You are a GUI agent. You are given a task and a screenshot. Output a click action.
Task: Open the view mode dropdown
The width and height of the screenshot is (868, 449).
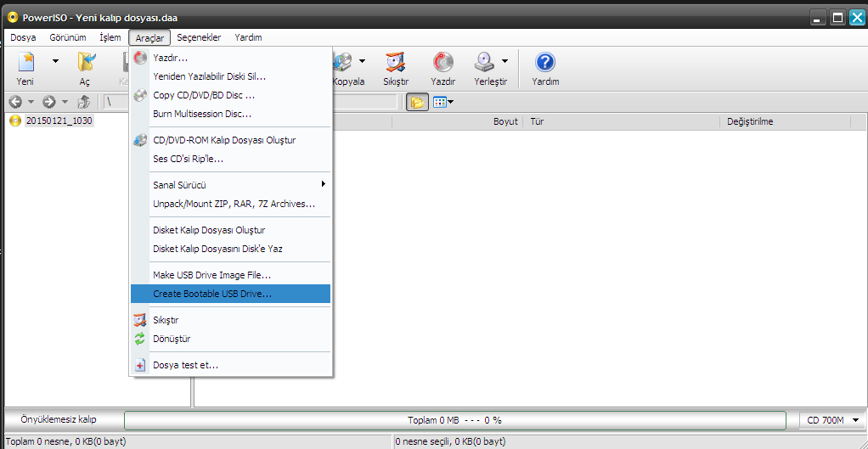tap(443, 102)
